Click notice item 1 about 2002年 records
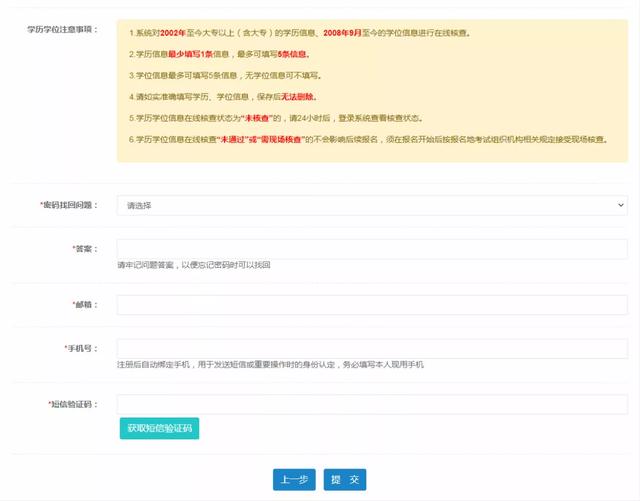The image size is (640, 501). click(299, 33)
